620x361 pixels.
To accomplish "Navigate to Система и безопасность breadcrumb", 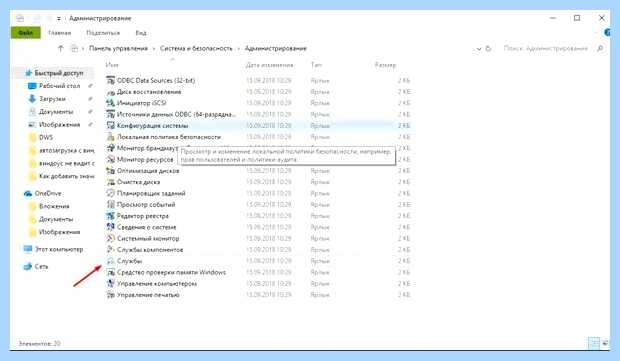I will pos(196,48).
